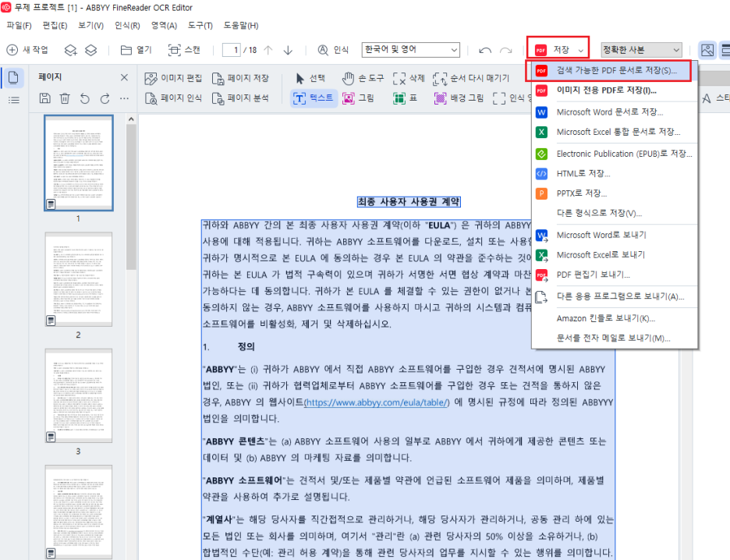This screenshot has width=730, height=560.
Task: Select the 표 table area tool
Action: click(x=405, y=98)
